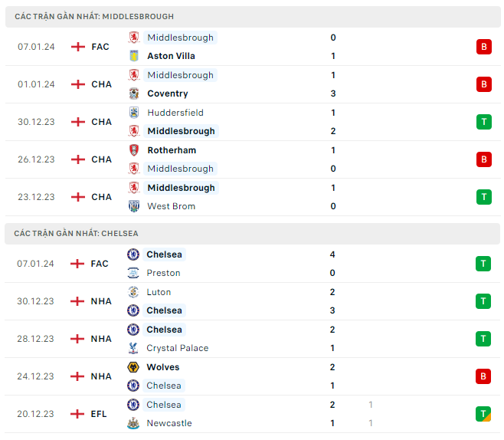
Task: Click the Wolves club crest icon
Action: pos(133,367)
